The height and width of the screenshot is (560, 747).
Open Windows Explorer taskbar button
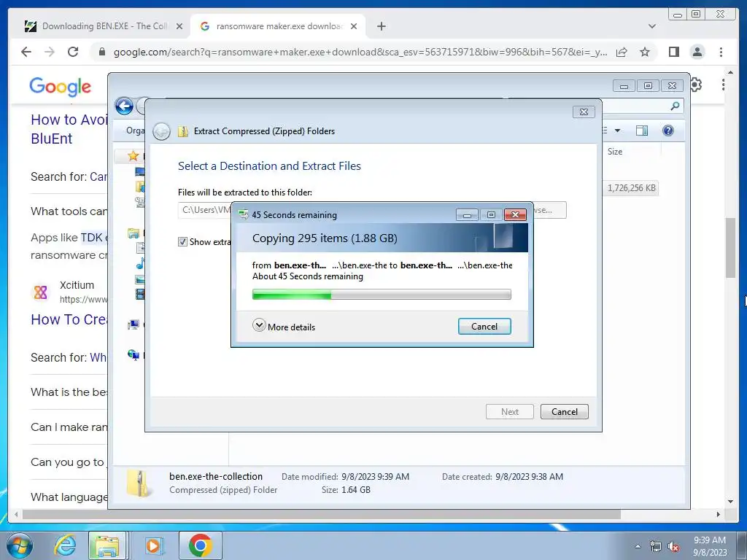pos(107,545)
